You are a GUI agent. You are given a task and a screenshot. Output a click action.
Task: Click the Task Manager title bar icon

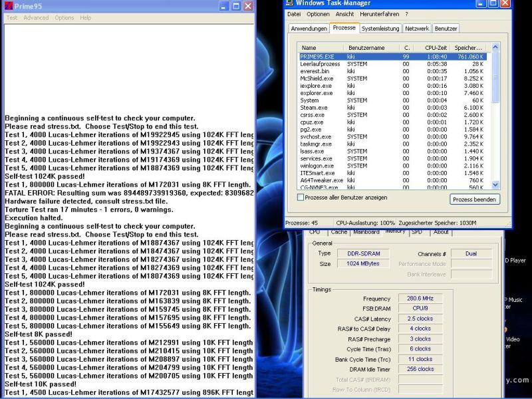tap(289, 3)
